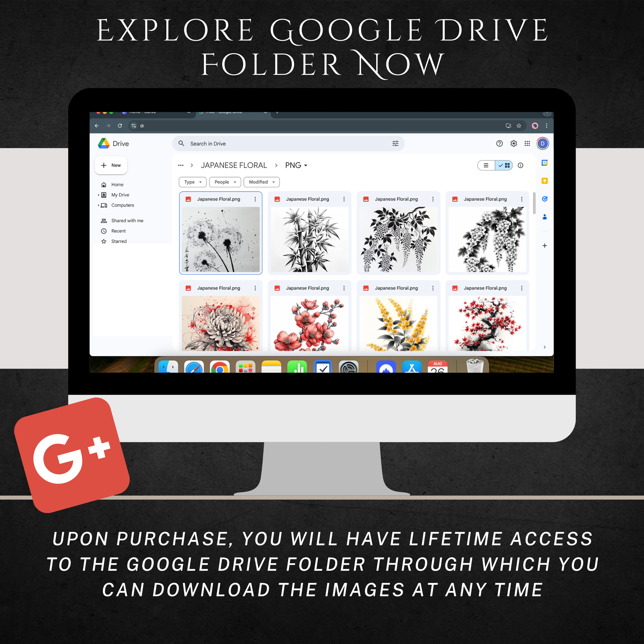This screenshot has width=644, height=644.
Task: Click the grid view toggle icon
Action: [505, 166]
